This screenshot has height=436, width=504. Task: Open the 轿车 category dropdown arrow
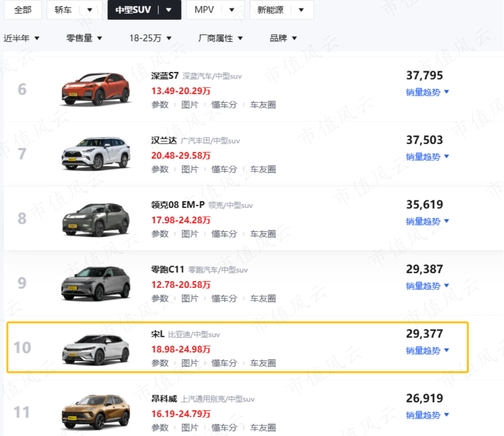click(89, 10)
